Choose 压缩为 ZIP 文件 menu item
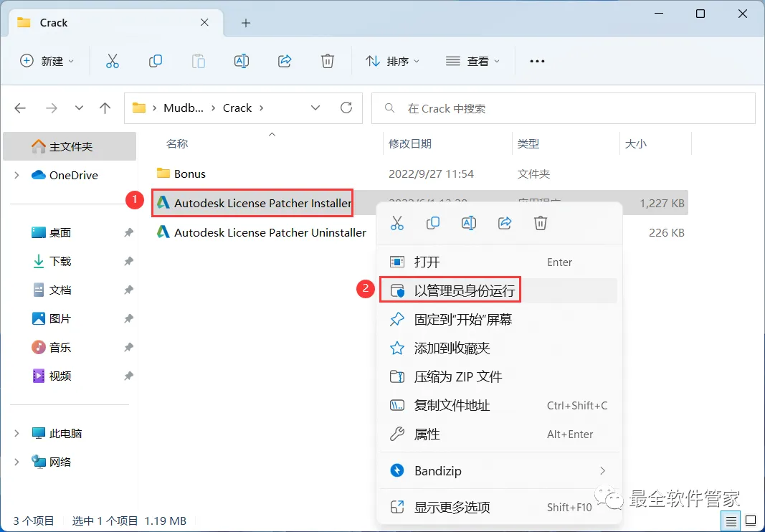This screenshot has width=765, height=532. click(x=498, y=377)
